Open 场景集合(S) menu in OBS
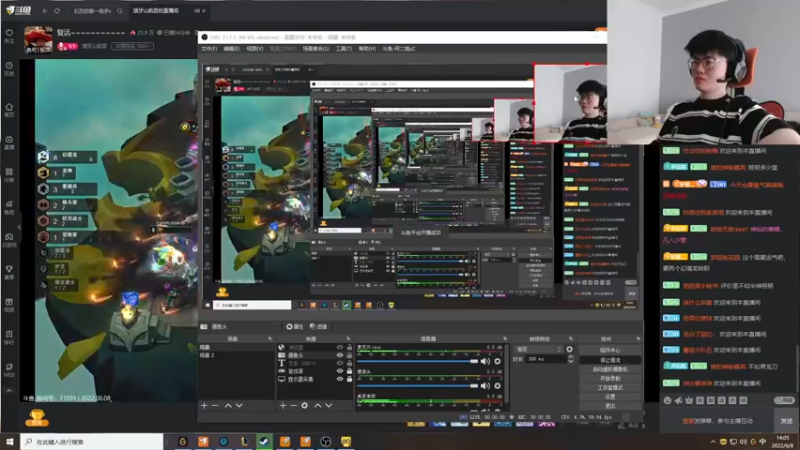800x450 pixels. [x=316, y=49]
